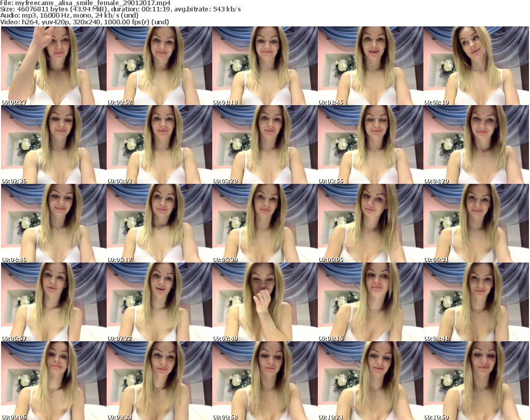Viewport: 530px width, 420px height.
Task: Select the thumbnail frame stamped 00:09:58
Action: coord(265,381)
